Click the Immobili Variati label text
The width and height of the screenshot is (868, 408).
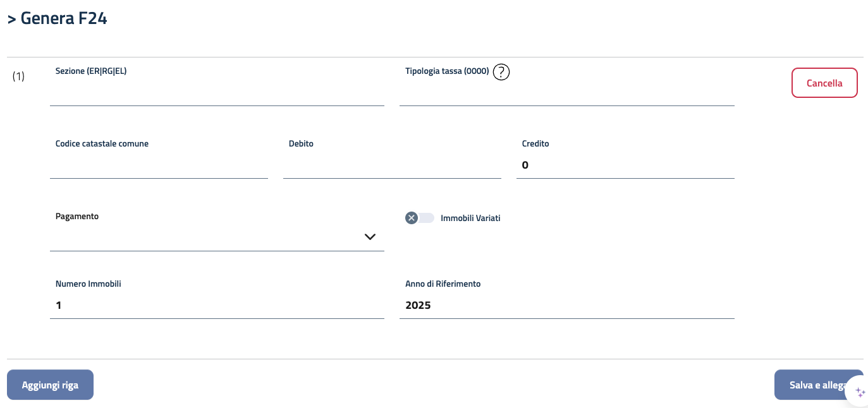point(470,218)
